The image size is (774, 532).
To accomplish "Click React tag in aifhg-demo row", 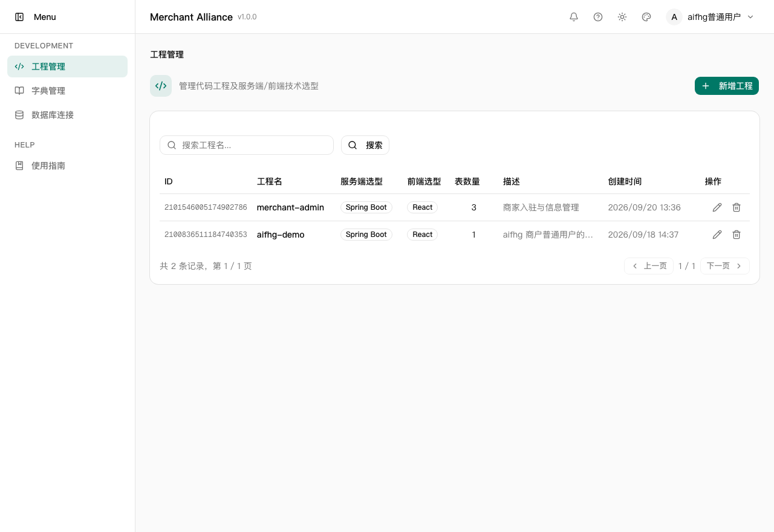I will click(x=423, y=235).
